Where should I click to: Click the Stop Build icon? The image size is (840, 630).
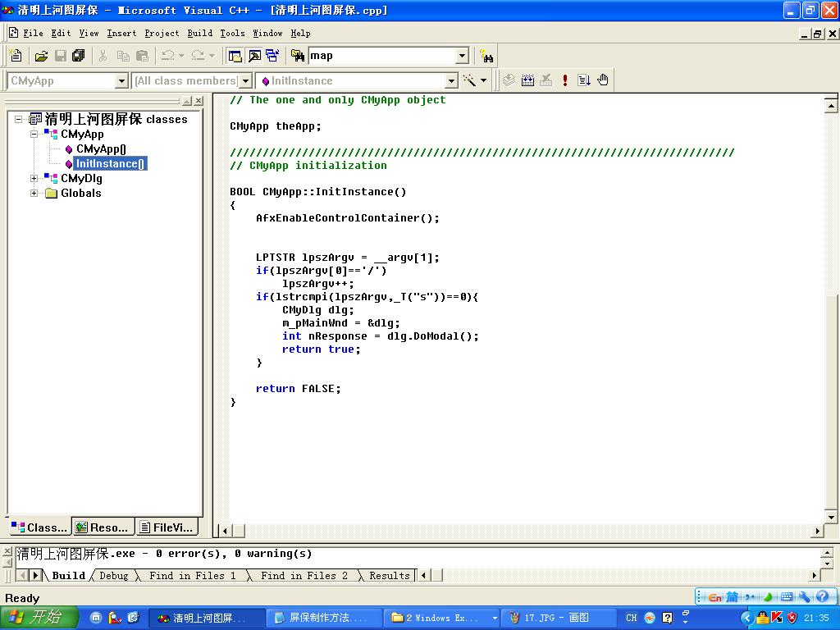point(546,80)
